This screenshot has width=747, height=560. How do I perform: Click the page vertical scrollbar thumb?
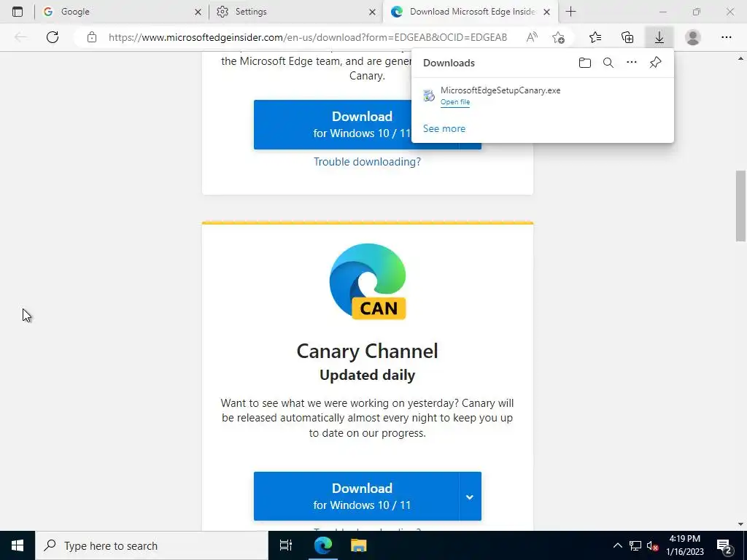pos(740,206)
